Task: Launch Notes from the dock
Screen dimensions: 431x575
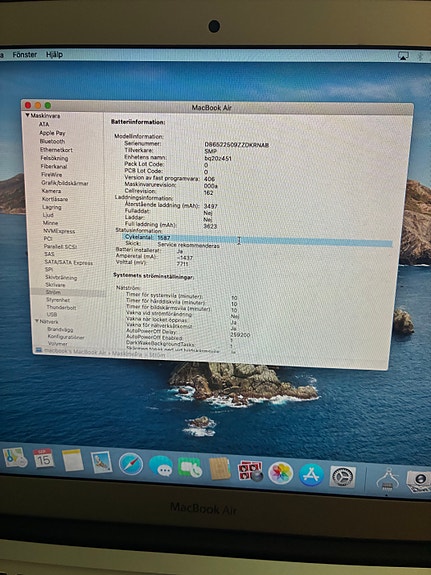Action: (73, 460)
